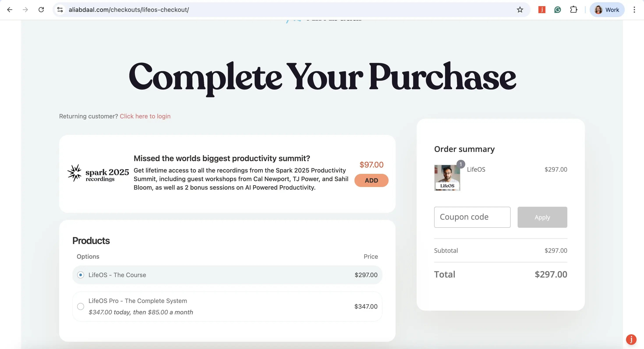Select LifeOS Pro - The Complete System
Viewport: 644px width, 349px height.
coord(81,306)
